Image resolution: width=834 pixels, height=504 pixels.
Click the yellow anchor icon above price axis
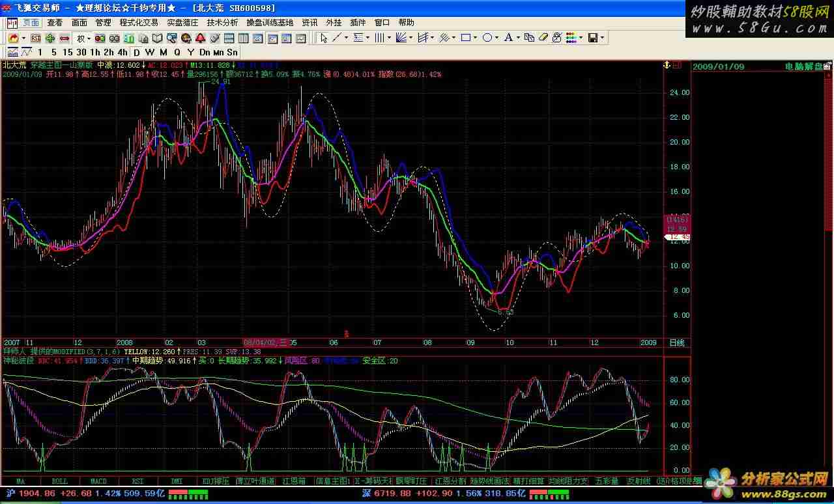[x=667, y=65]
